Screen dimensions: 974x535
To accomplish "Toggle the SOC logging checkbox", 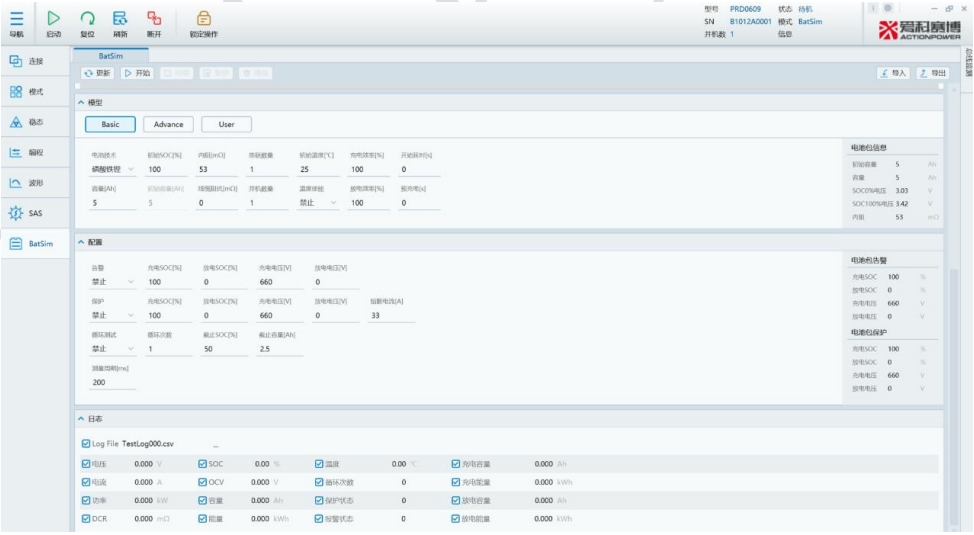I will (203, 464).
